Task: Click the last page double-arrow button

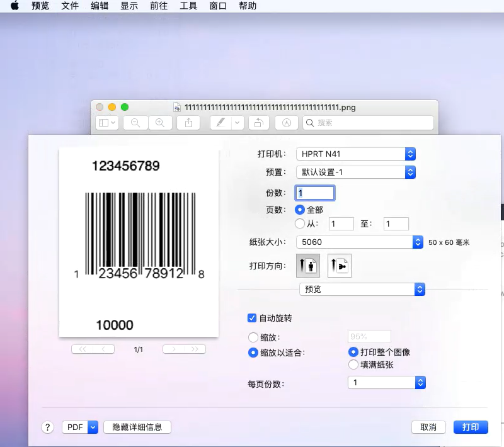Action: (195, 349)
